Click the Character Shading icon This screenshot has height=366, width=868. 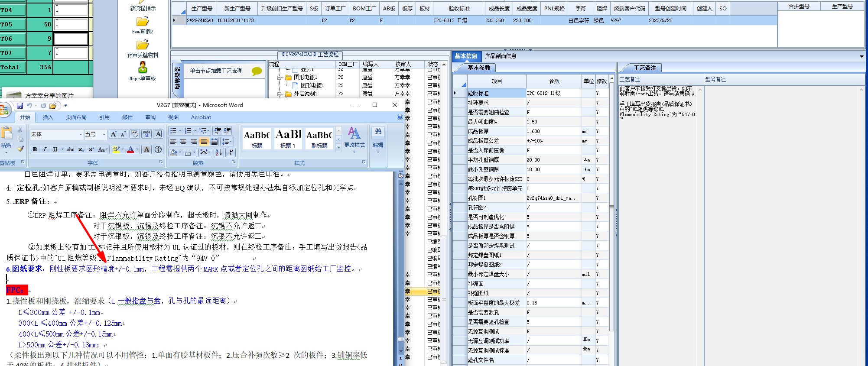(146, 149)
